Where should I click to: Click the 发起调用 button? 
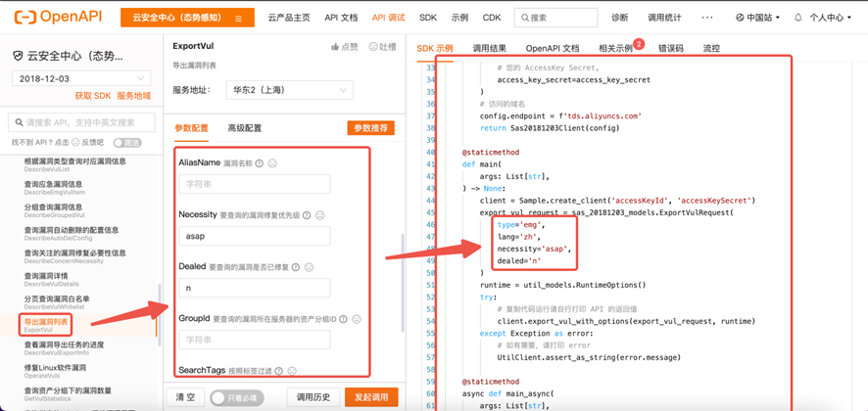tap(371, 397)
